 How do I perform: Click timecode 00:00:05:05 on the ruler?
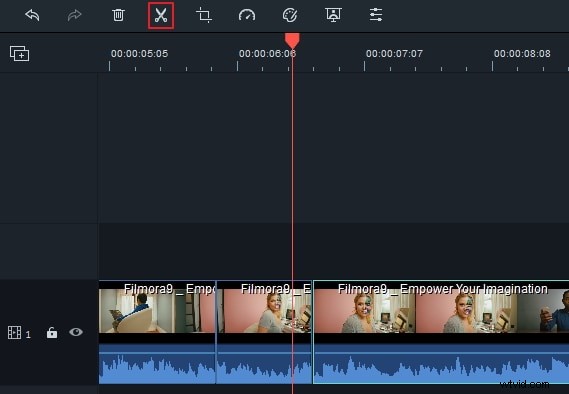tap(139, 54)
